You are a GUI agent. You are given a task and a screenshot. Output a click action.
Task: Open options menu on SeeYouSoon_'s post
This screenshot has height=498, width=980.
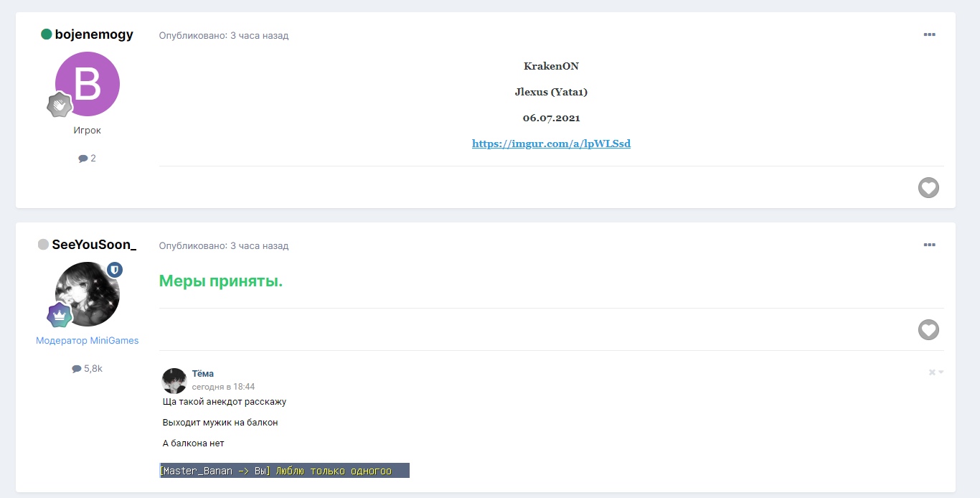coord(929,245)
